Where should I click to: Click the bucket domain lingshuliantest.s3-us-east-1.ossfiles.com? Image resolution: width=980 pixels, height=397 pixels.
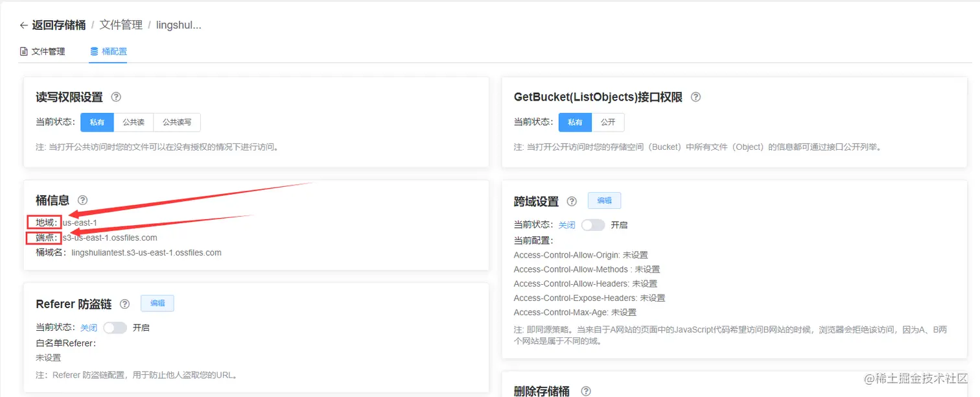(146, 252)
